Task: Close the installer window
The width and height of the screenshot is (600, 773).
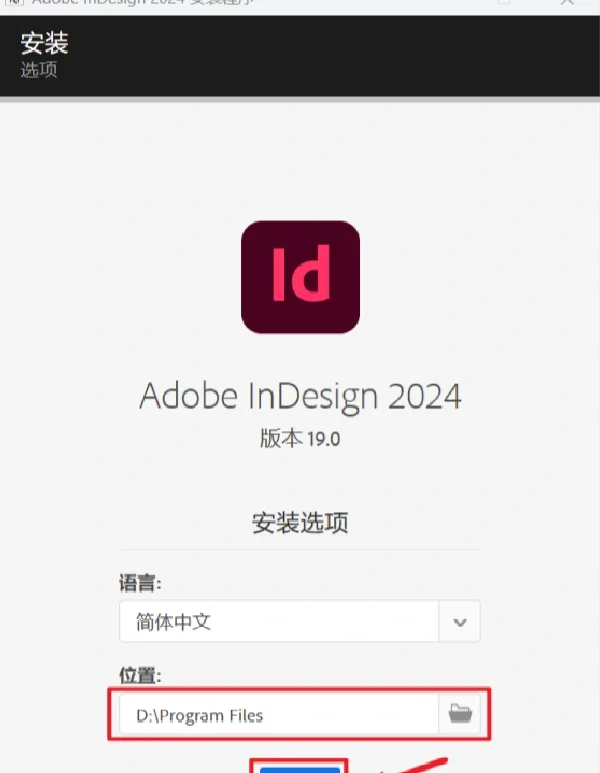Action: coord(567,2)
